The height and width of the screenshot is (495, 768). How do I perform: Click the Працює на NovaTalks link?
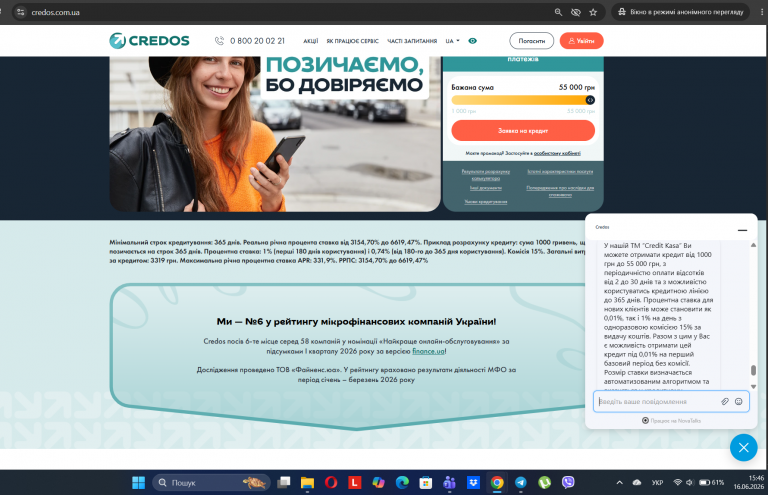(x=671, y=421)
